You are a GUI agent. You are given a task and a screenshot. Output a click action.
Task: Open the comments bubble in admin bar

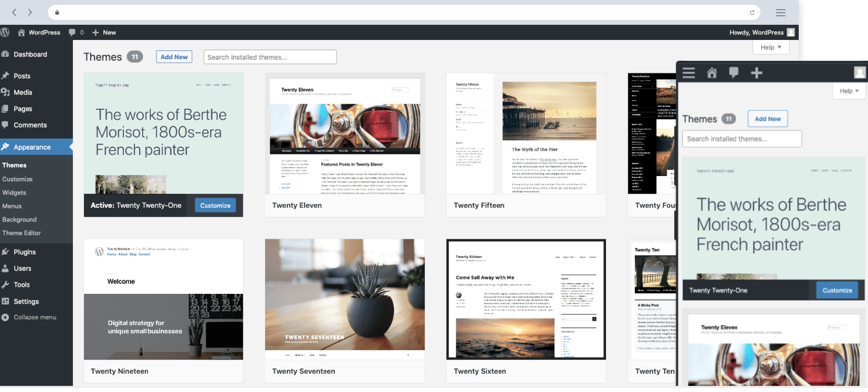click(76, 32)
